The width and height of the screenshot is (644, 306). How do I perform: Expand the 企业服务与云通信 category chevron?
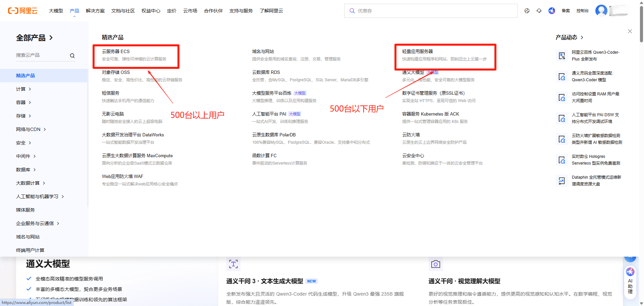click(x=58, y=223)
